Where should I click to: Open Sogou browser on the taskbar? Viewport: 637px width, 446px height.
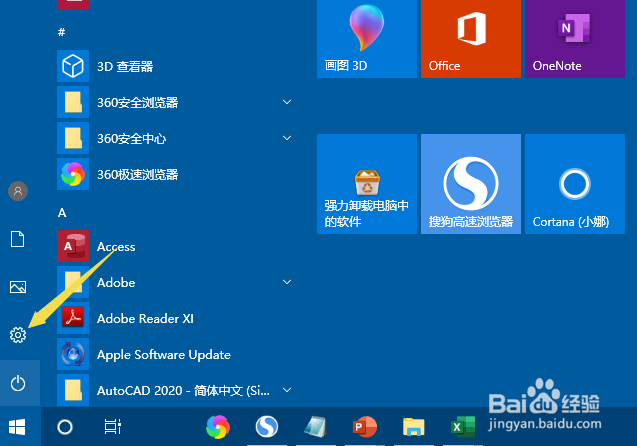pyautogui.click(x=267, y=427)
